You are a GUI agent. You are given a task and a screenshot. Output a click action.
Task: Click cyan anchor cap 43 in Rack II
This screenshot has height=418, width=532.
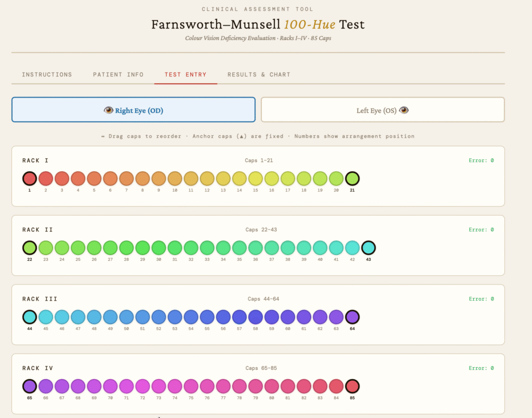click(x=368, y=248)
